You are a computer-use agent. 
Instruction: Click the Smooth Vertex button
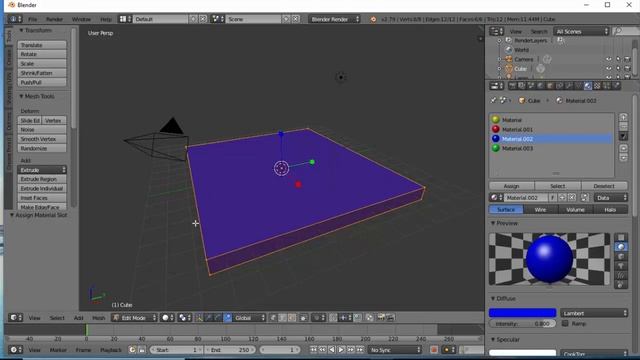tap(42, 139)
